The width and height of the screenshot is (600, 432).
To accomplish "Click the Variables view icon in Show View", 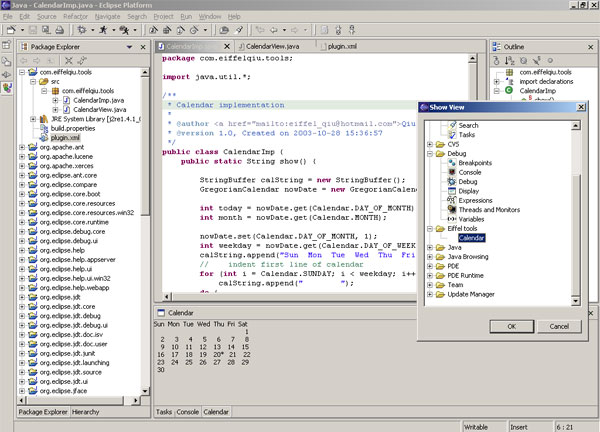I will [x=452, y=219].
